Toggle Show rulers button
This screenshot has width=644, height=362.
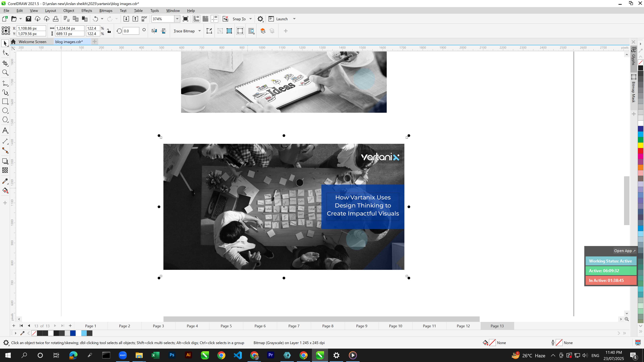pyautogui.click(x=196, y=19)
